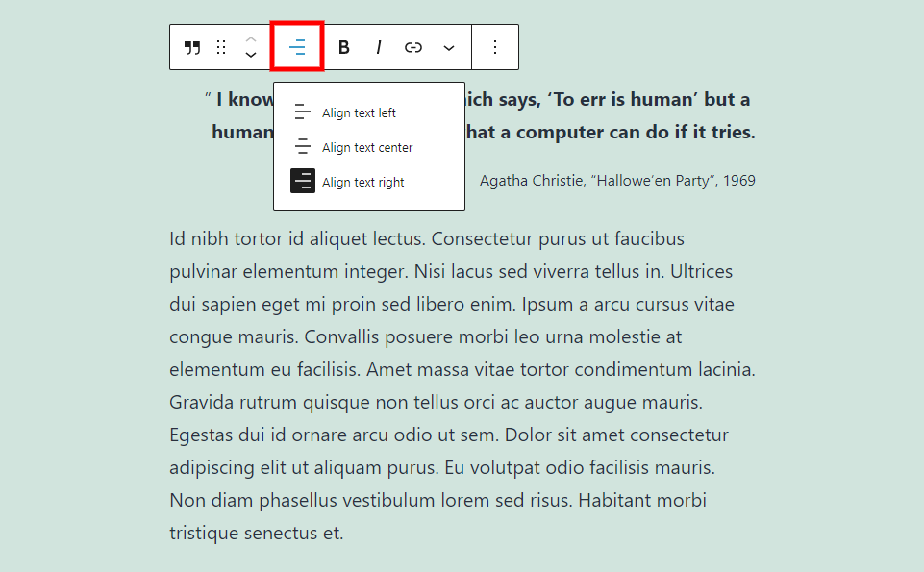Click the highlighted align right icon
The width and height of the screenshot is (924, 572).
click(x=303, y=181)
